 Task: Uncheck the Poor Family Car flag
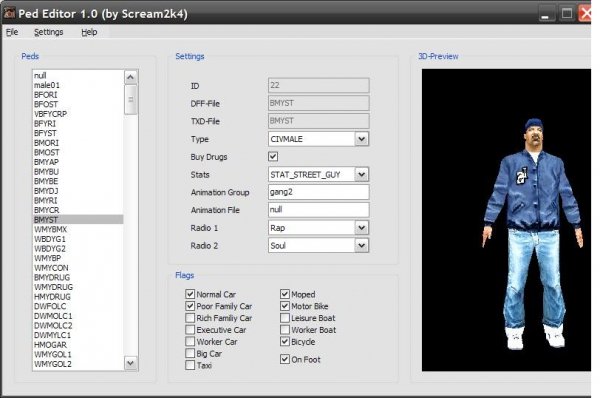(x=190, y=306)
